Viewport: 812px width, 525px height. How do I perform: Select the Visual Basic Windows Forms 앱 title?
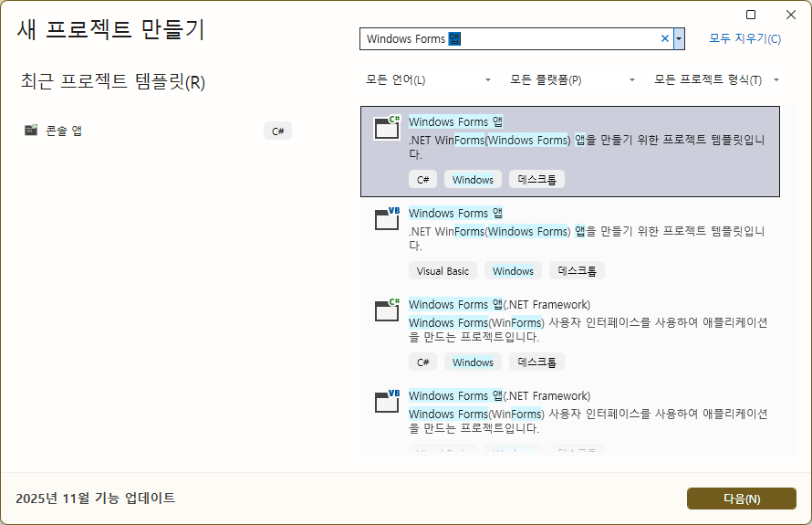455,213
